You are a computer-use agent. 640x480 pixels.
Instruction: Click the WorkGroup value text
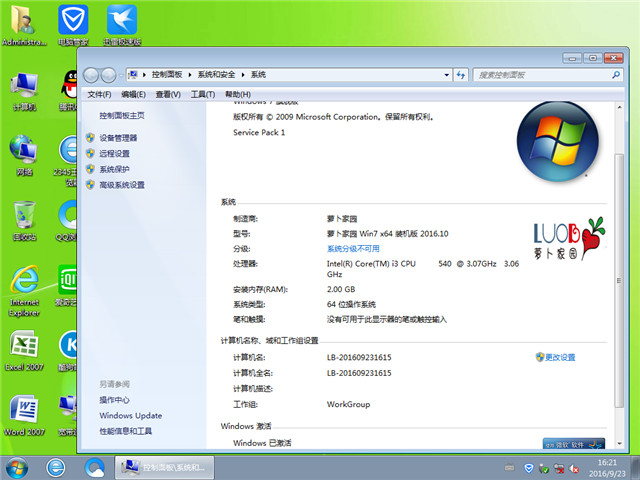pyautogui.click(x=348, y=404)
